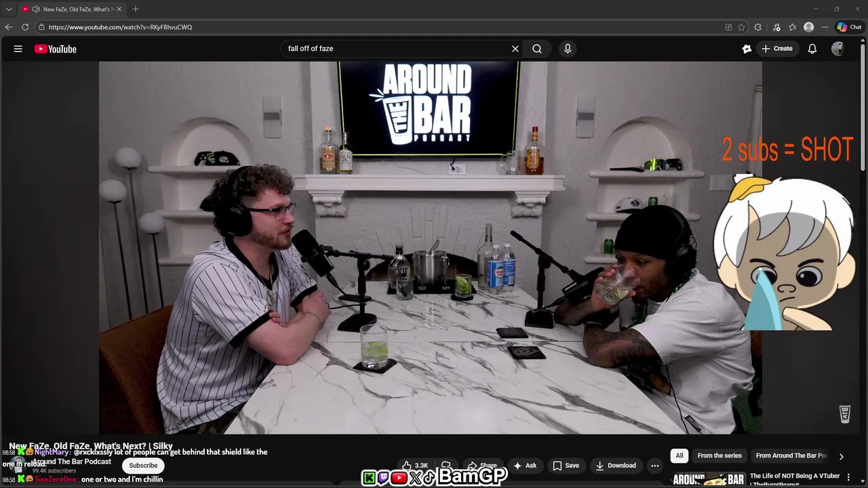Viewport: 868px width, 488px height.
Task: Click the Ask button under the video
Action: 525,466
